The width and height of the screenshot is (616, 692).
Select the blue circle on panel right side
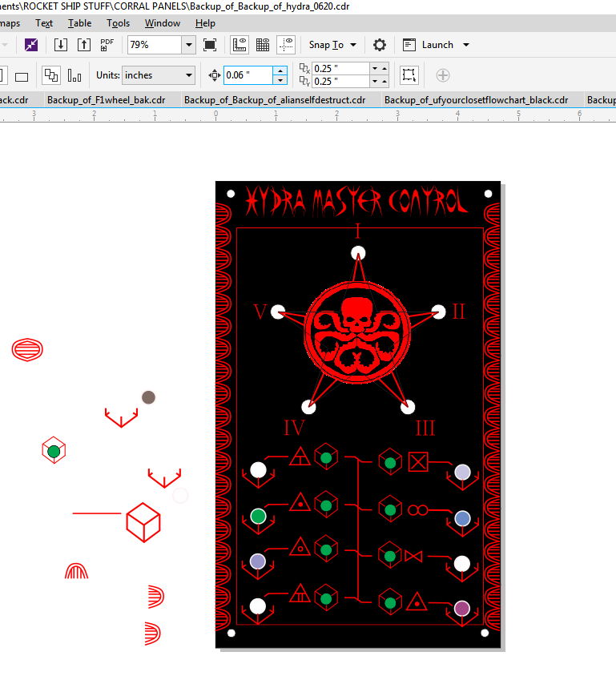coord(462,518)
